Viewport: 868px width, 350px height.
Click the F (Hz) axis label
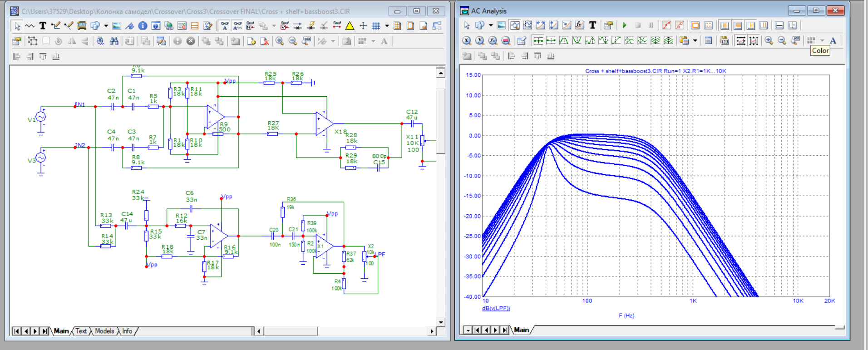(626, 315)
